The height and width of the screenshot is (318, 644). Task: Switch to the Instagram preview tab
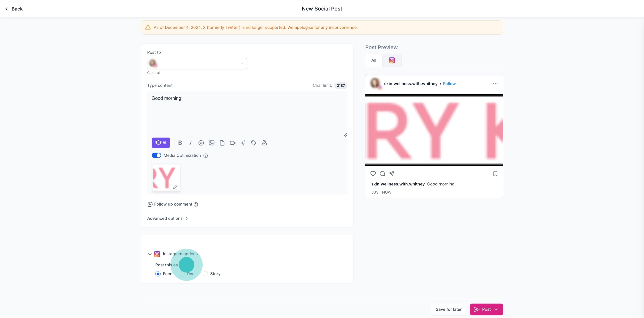391,60
